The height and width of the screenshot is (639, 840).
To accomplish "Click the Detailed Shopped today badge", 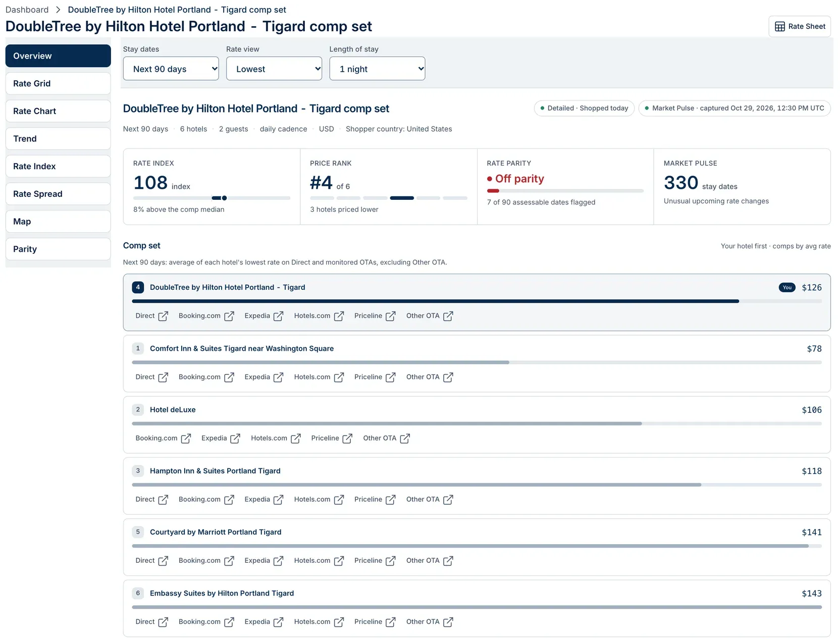I will (584, 108).
